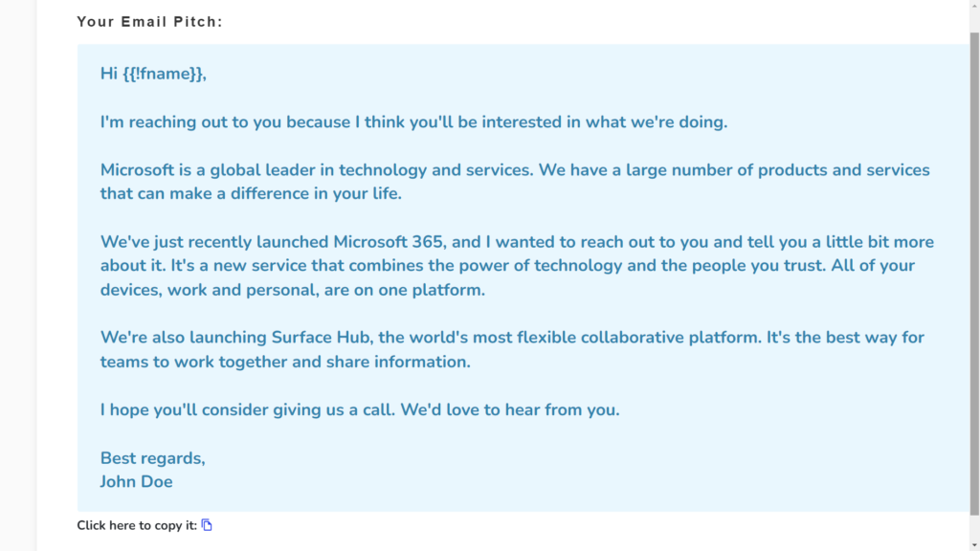Click the words "Microsoft 365" in the pitch
Viewport: 980px width, 551px height.
389,242
